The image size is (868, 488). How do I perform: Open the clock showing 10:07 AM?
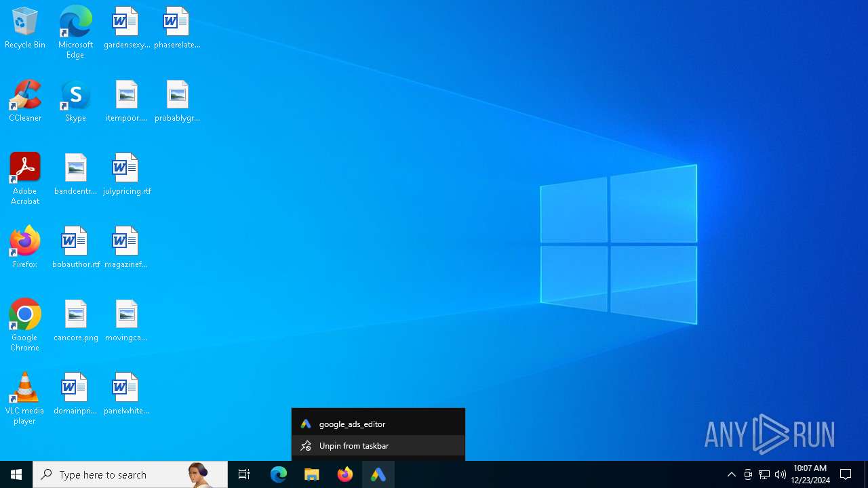[x=810, y=474]
